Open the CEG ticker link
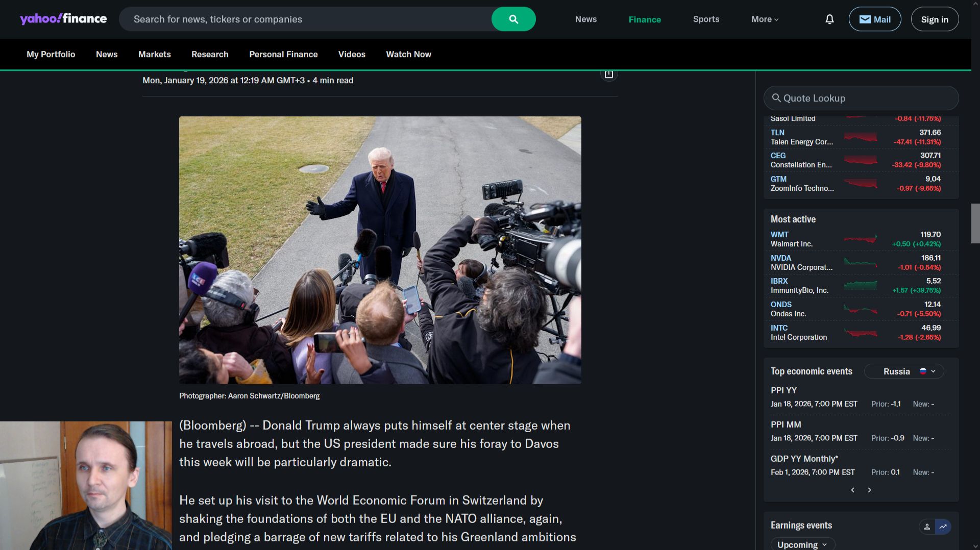The height and width of the screenshot is (550, 980). [x=778, y=156]
